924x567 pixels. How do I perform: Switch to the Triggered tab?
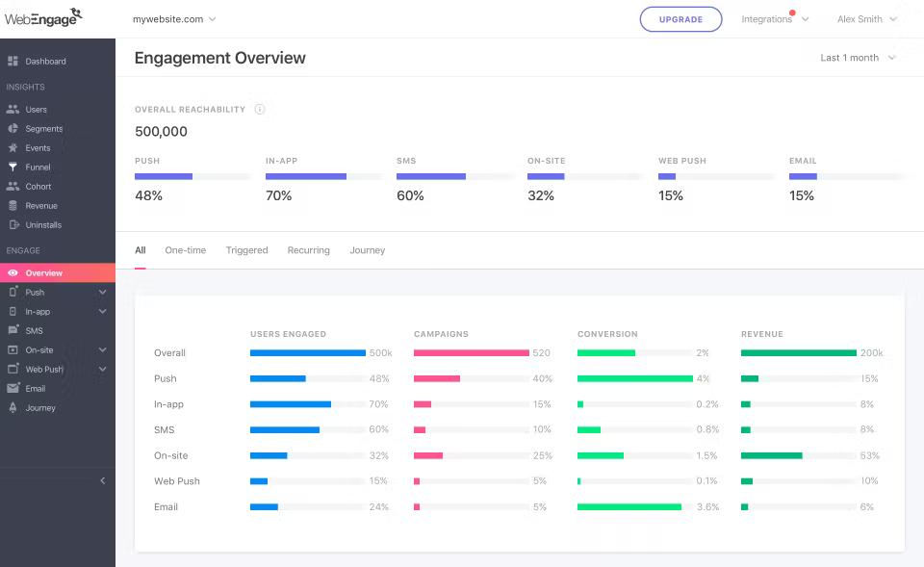click(247, 250)
